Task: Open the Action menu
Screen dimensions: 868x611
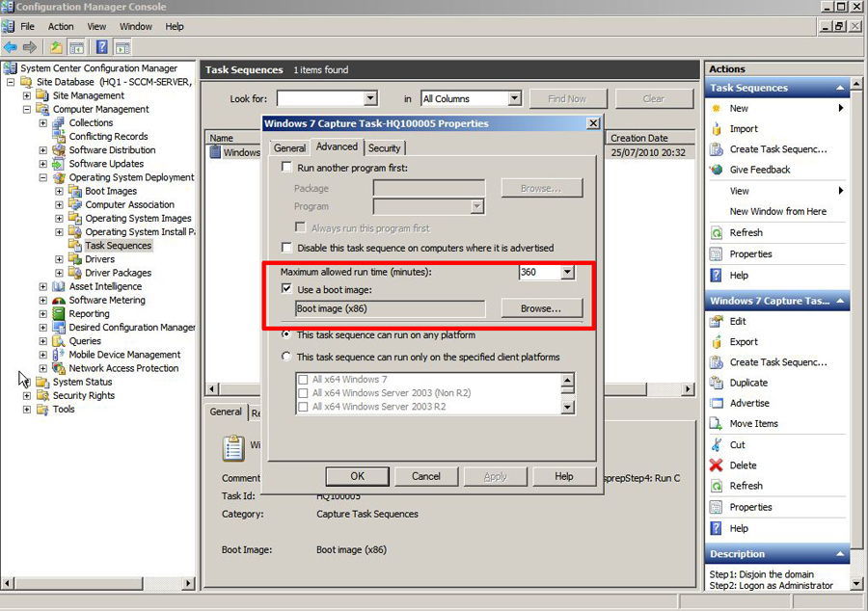Action: point(61,27)
